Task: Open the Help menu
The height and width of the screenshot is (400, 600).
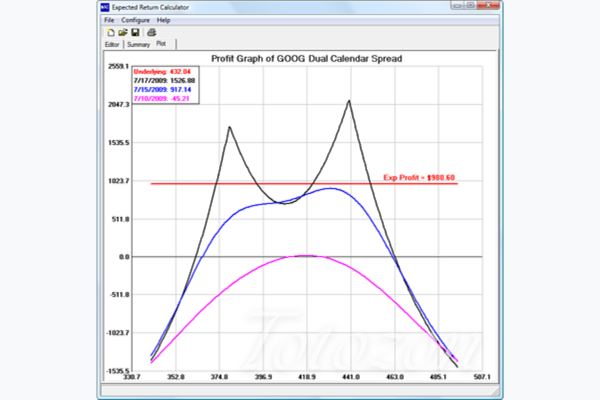Action: pyautogui.click(x=163, y=20)
